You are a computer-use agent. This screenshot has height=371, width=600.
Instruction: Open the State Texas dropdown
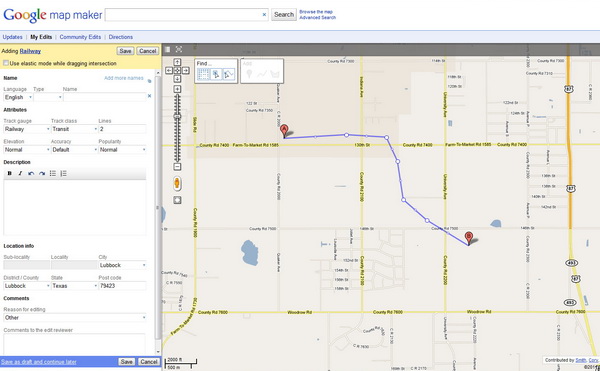pyautogui.click(x=74, y=286)
